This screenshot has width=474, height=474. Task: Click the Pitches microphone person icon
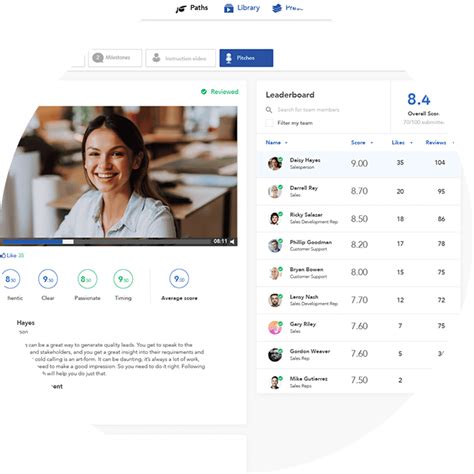pyautogui.click(x=229, y=58)
